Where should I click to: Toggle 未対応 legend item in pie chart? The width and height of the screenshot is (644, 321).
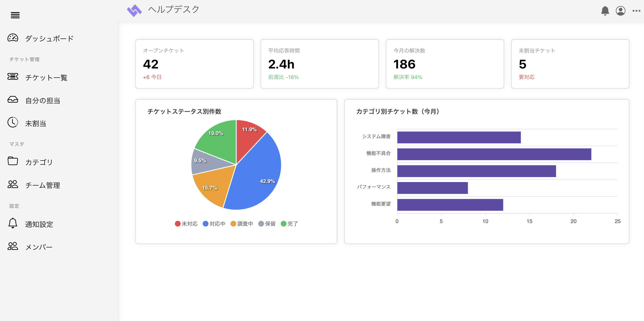coord(186,224)
